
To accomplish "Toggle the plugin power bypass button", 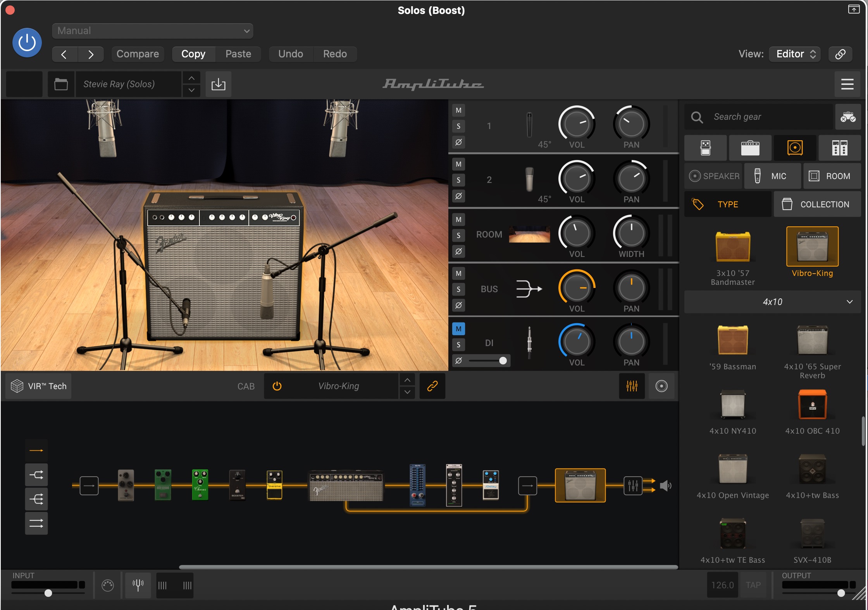I will click(27, 43).
